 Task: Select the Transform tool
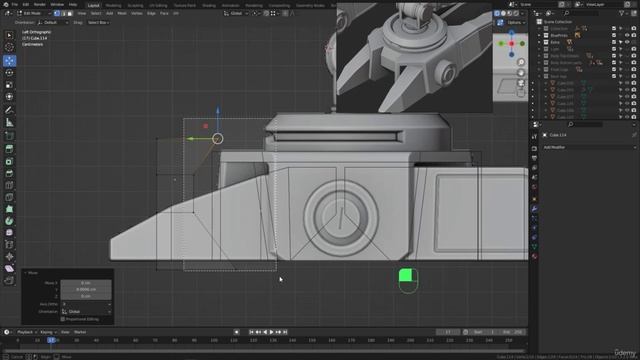tap(9, 97)
